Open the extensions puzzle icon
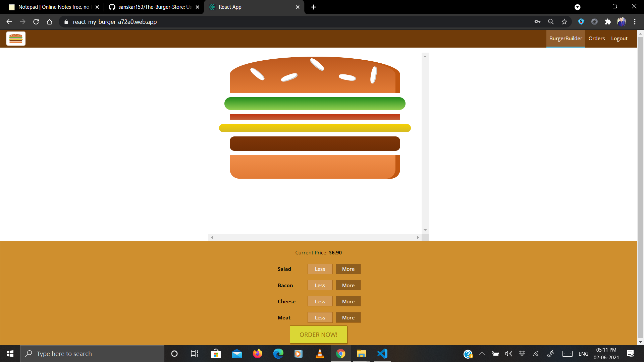The image size is (644, 362). tap(608, 21)
